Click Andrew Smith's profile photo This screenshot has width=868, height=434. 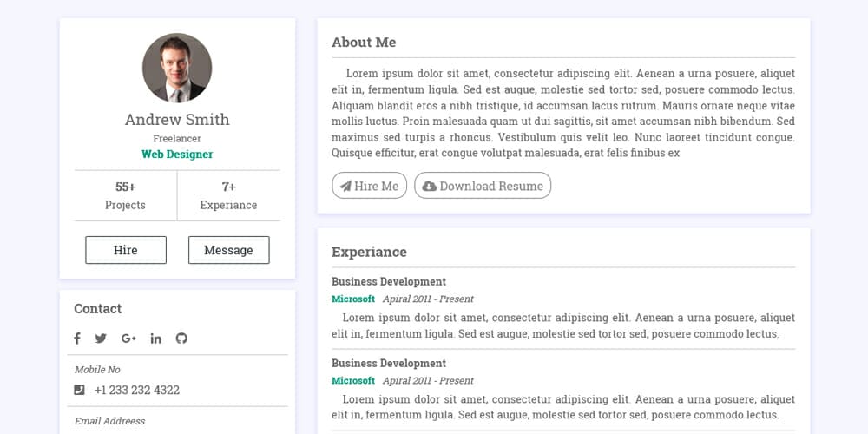(x=177, y=68)
